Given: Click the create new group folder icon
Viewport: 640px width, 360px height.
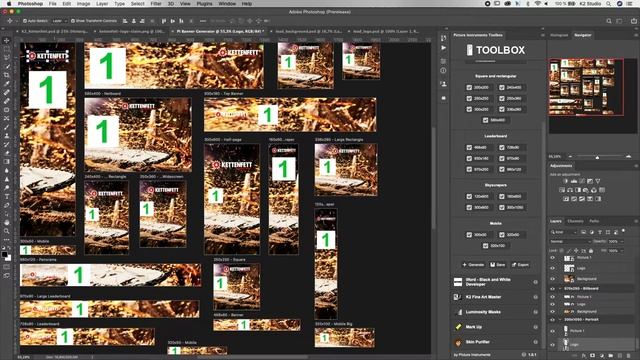Looking at the screenshot, I should tap(611, 356).
